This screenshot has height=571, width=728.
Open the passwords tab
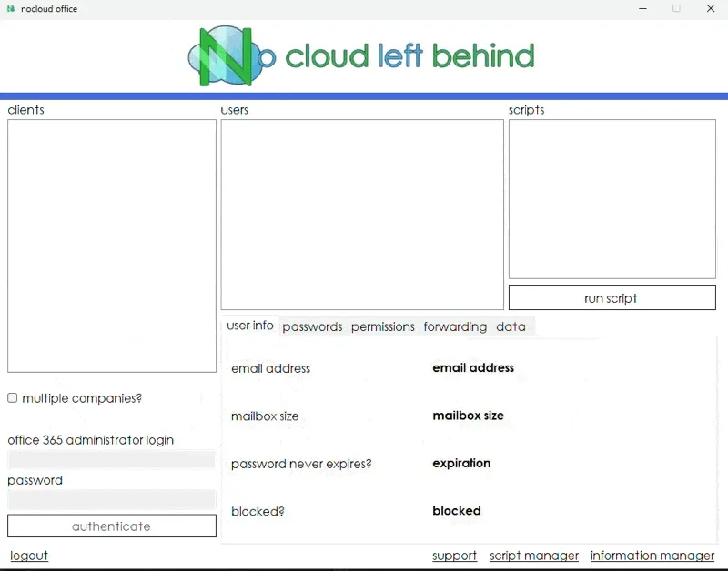[x=312, y=326]
